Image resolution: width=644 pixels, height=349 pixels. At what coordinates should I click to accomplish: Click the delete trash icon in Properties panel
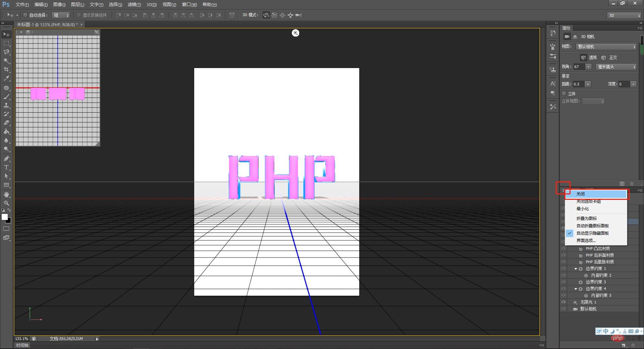coord(632,184)
